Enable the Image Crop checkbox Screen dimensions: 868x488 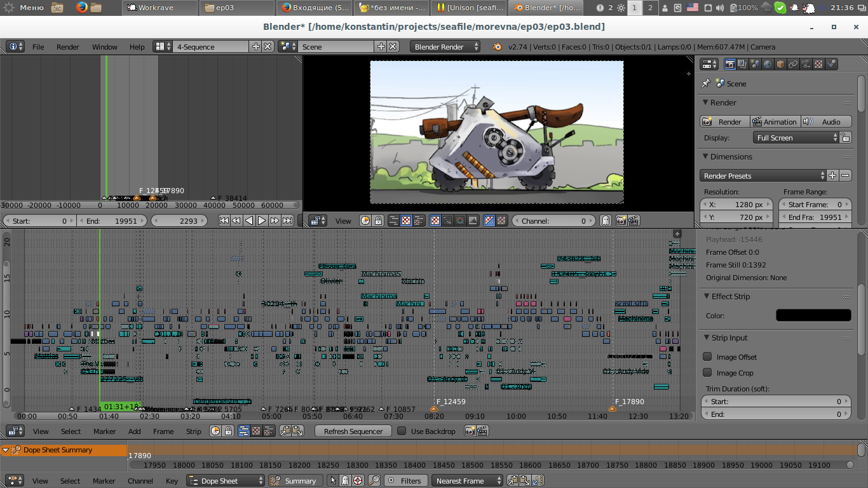707,372
